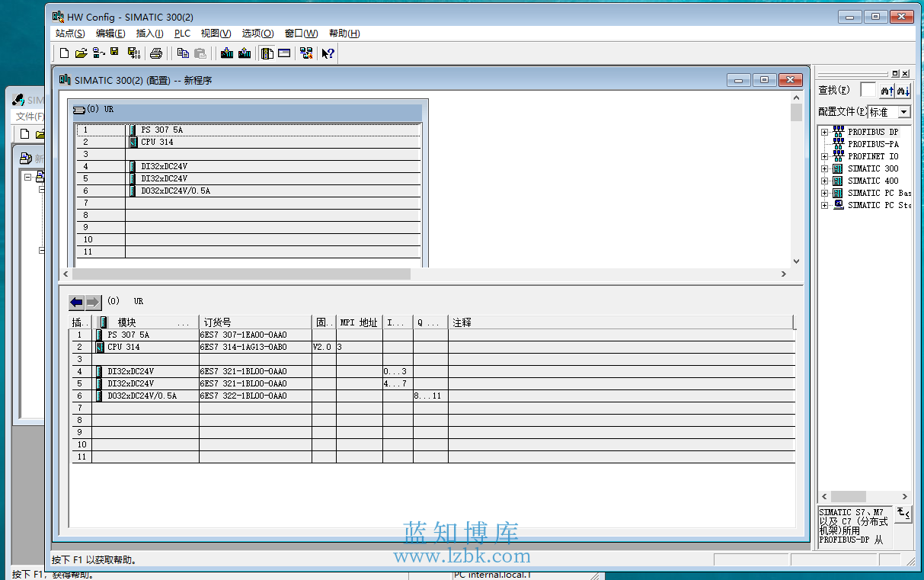Click the Q address cell 8...11
The height and width of the screenshot is (580, 924).
pos(430,396)
